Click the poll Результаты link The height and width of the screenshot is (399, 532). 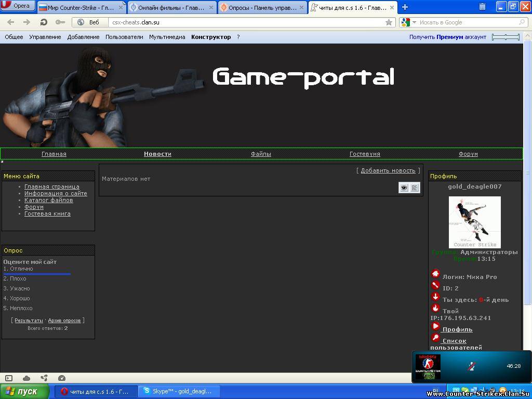tap(29, 320)
